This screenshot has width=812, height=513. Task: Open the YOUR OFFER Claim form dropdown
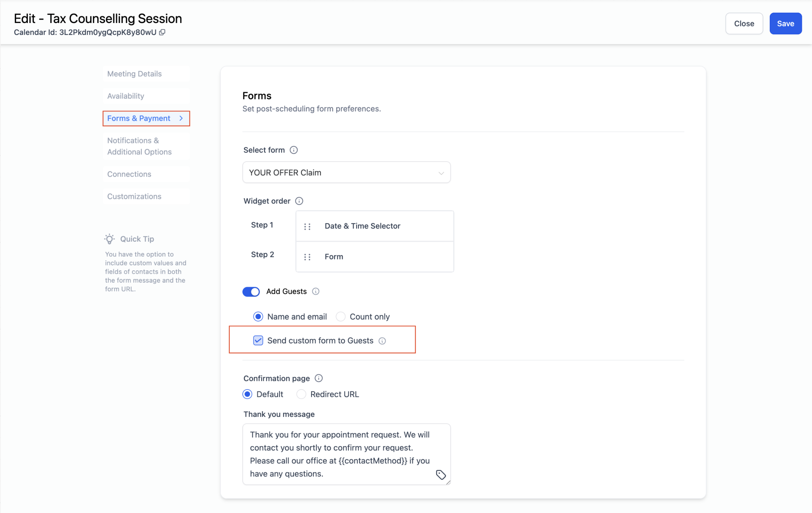346,173
